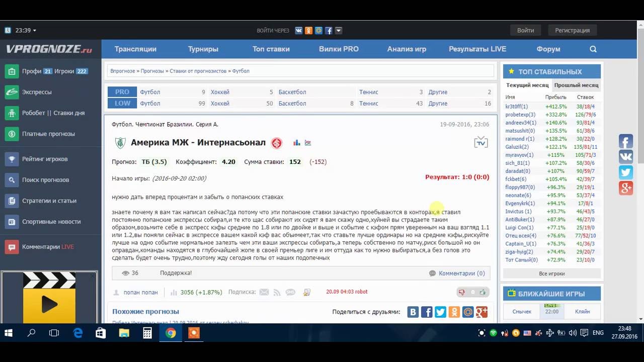Screen dimensions: 644x362
Task: Open Chrome from the taskbar
Action: pos(171,333)
